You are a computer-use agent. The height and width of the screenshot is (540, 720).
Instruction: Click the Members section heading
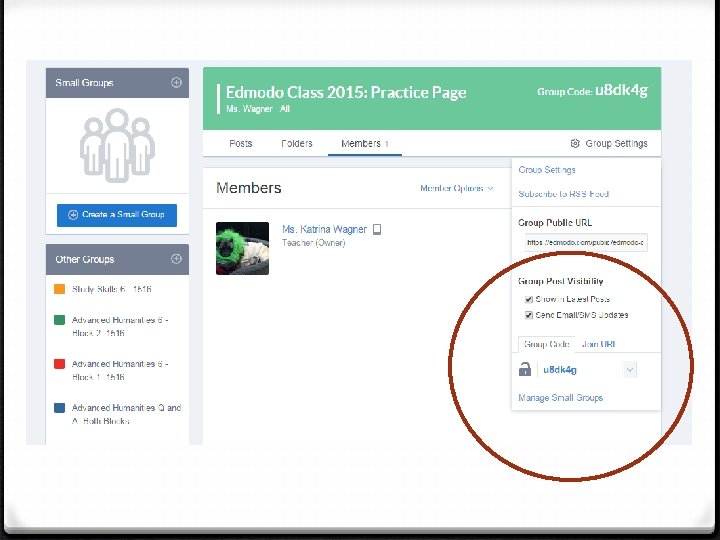[248, 188]
